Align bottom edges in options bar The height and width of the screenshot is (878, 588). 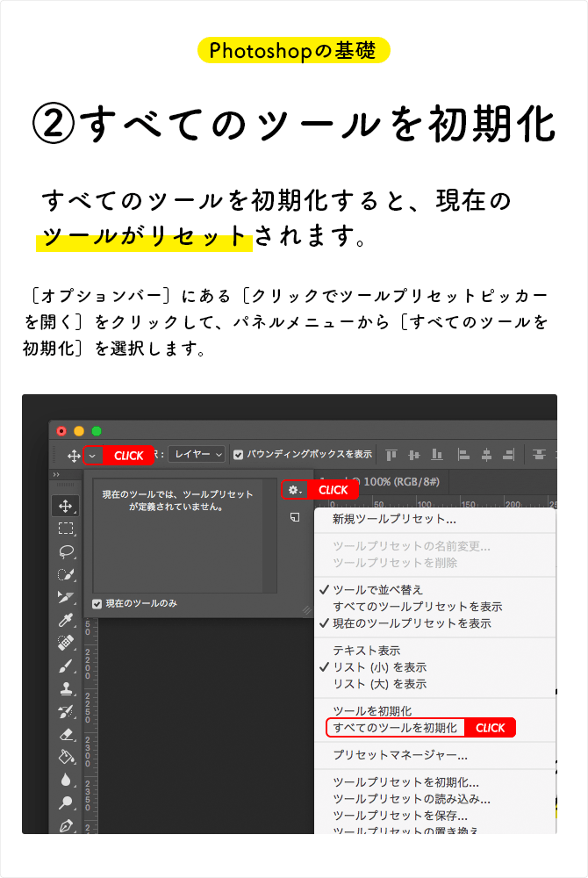[437, 455]
